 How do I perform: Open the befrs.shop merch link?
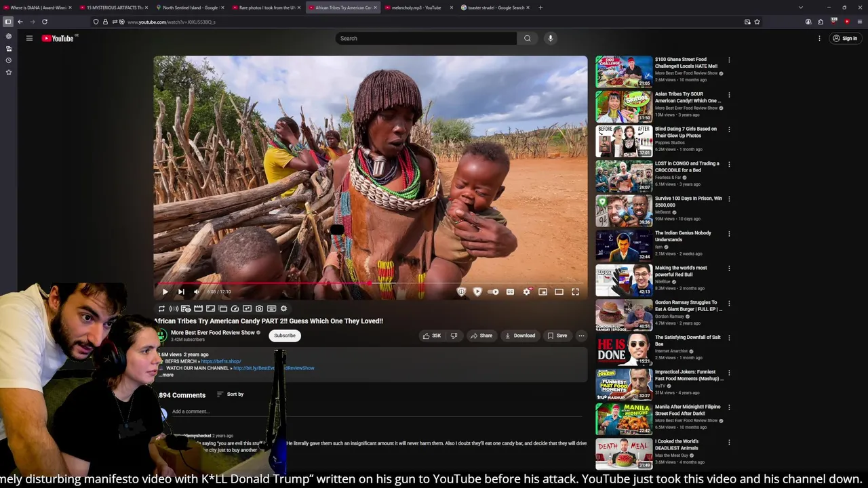pyautogui.click(x=221, y=361)
